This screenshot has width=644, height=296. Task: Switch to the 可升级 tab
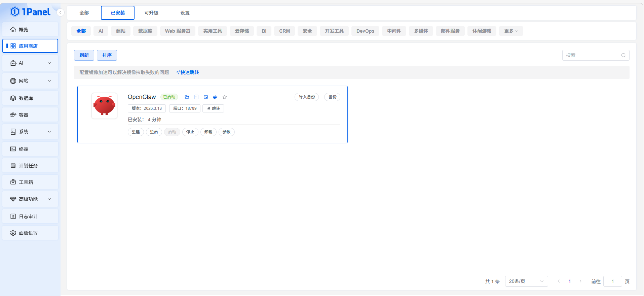point(151,13)
